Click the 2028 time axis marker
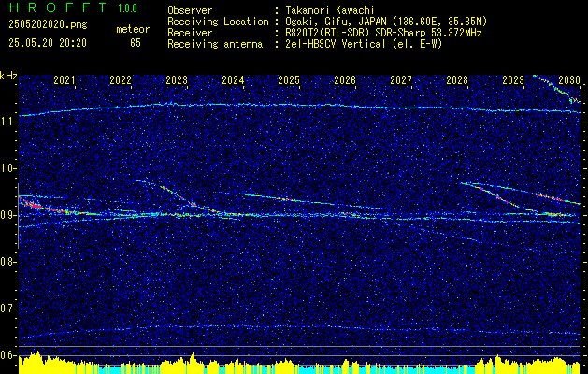588x374 pixels. coord(457,80)
